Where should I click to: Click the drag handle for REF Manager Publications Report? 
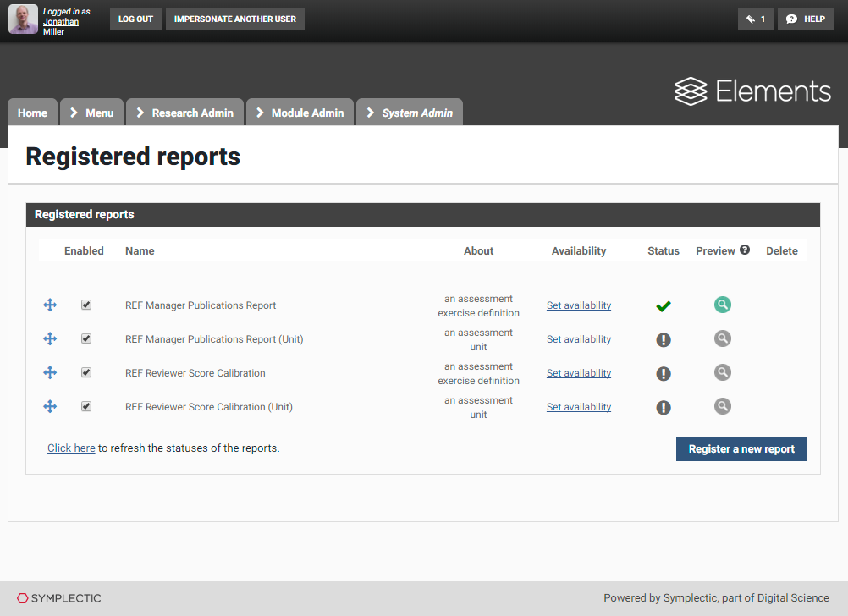(50, 305)
